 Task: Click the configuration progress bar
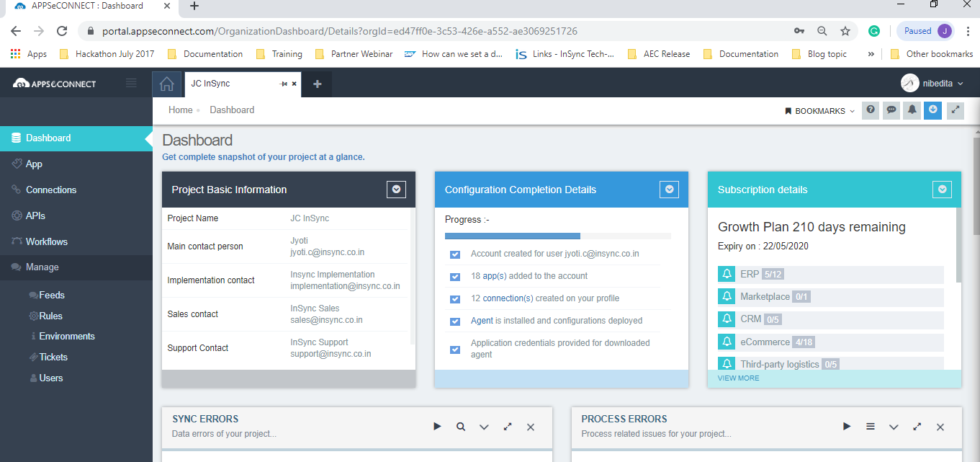click(x=558, y=236)
